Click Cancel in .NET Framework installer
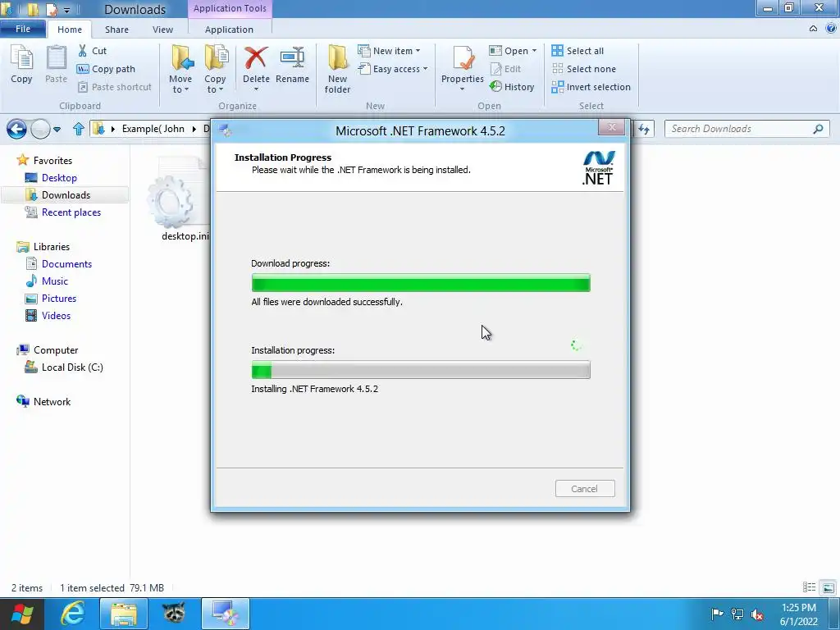This screenshot has height=630, width=840. pos(584,489)
